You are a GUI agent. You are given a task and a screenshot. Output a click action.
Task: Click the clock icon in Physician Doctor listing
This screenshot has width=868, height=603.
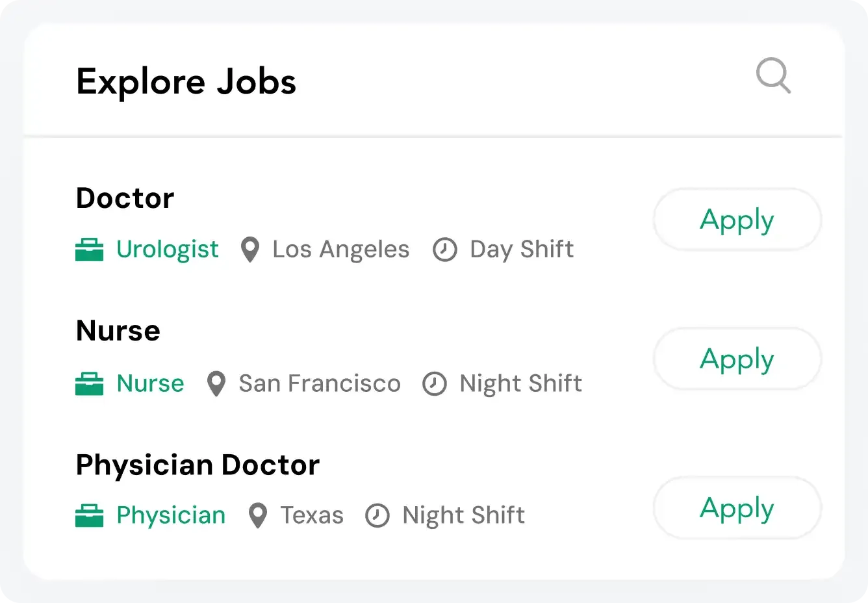tap(377, 516)
